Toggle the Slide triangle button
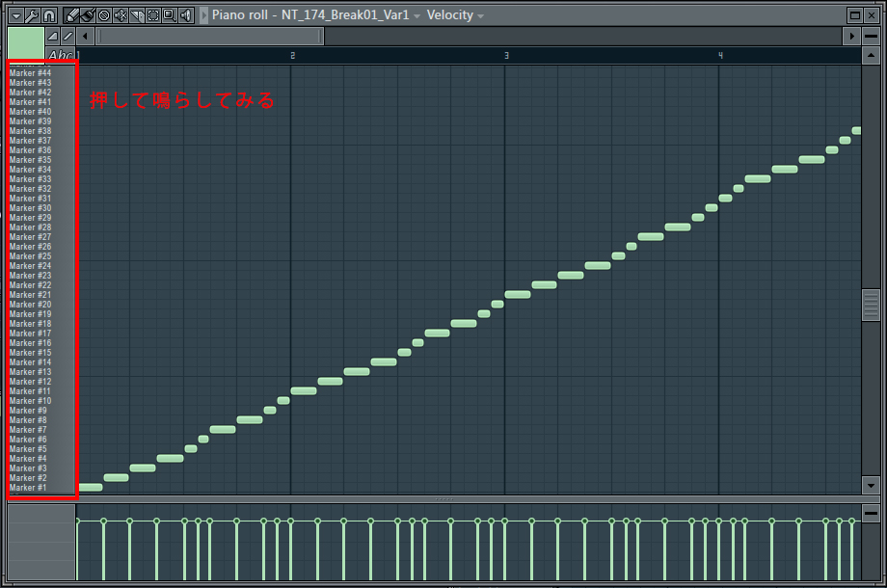887x588 pixels. [53, 37]
